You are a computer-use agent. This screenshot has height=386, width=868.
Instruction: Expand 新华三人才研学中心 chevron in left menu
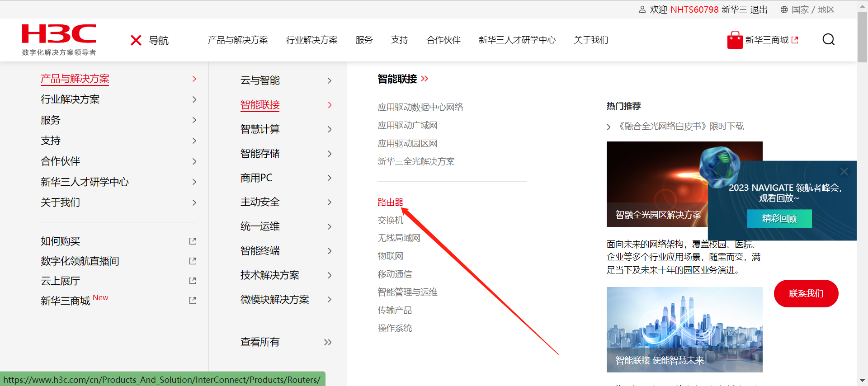(194, 182)
